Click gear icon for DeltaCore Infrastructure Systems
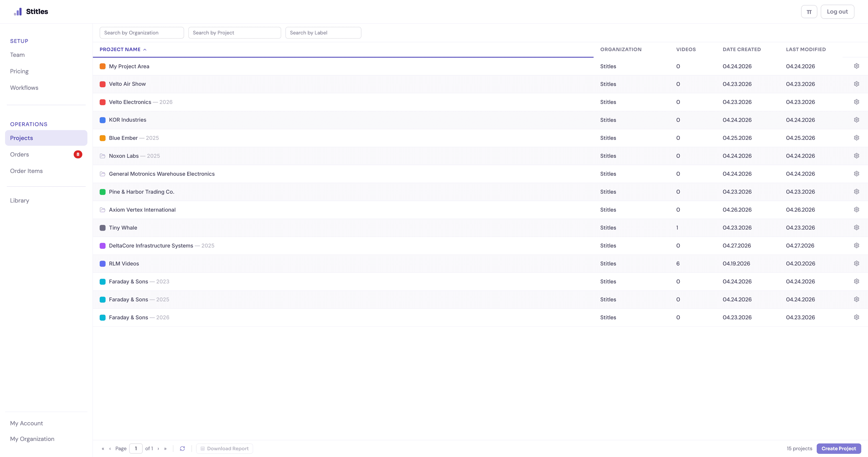 coord(856,245)
